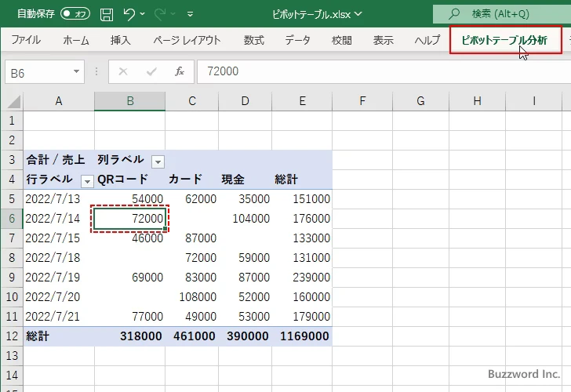
Task: Click the Redo arrow icon
Action: [x=160, y=14]
